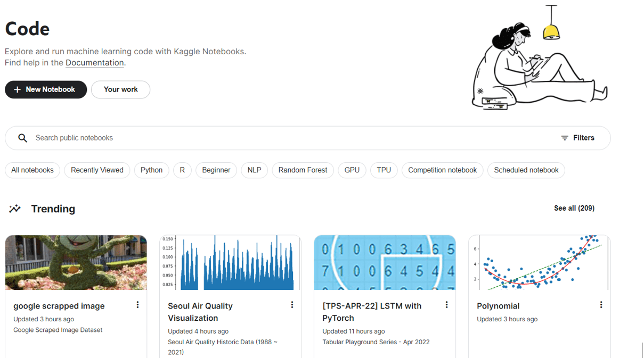Open options menu for Seoul Air Quality Visualization

tap(292, 305)
